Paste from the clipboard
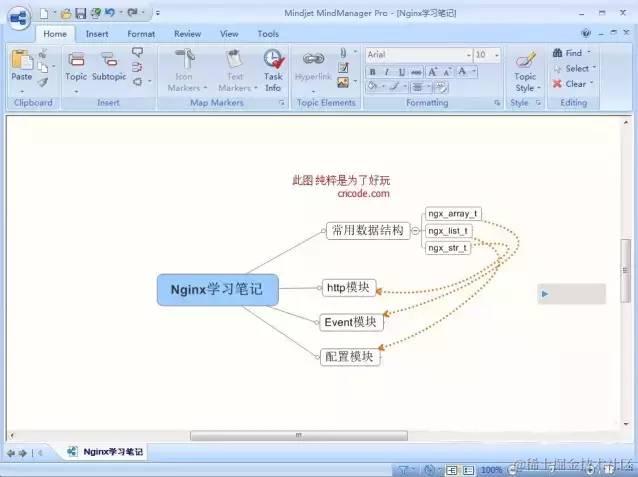The height and width of the screenshot is (477, 638). coord(22,66)
